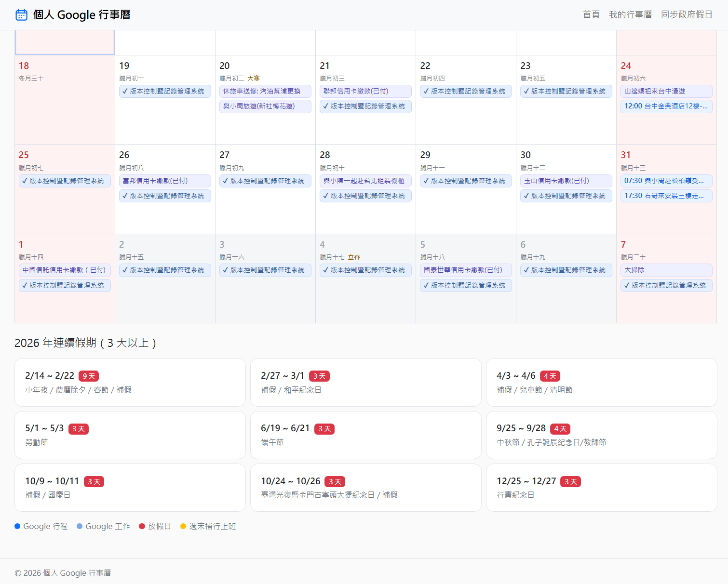This screenshot has width=728, height=584.
Task: Select the 10/24 ~ 10/26 holiday card
Action: tap(365, 488)
